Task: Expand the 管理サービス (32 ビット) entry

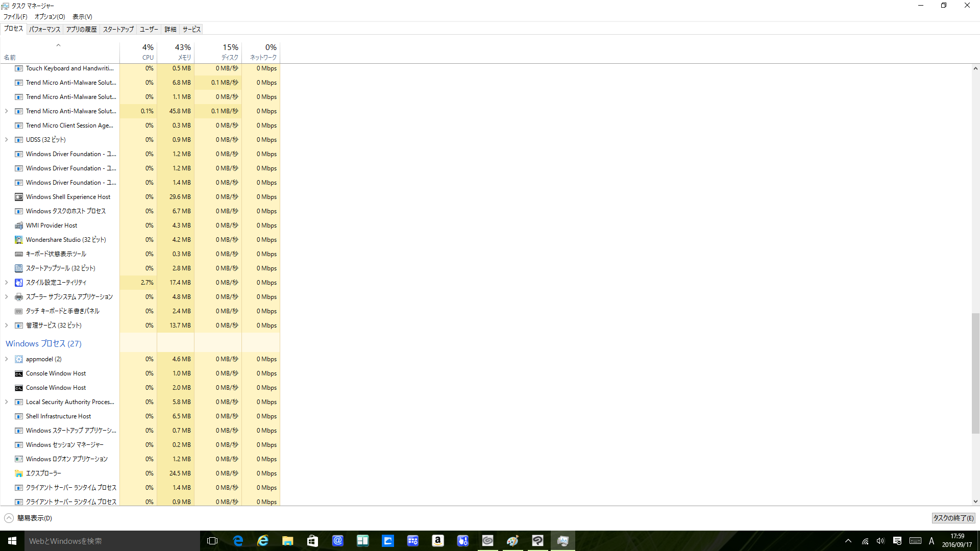Action: [6, 325]
